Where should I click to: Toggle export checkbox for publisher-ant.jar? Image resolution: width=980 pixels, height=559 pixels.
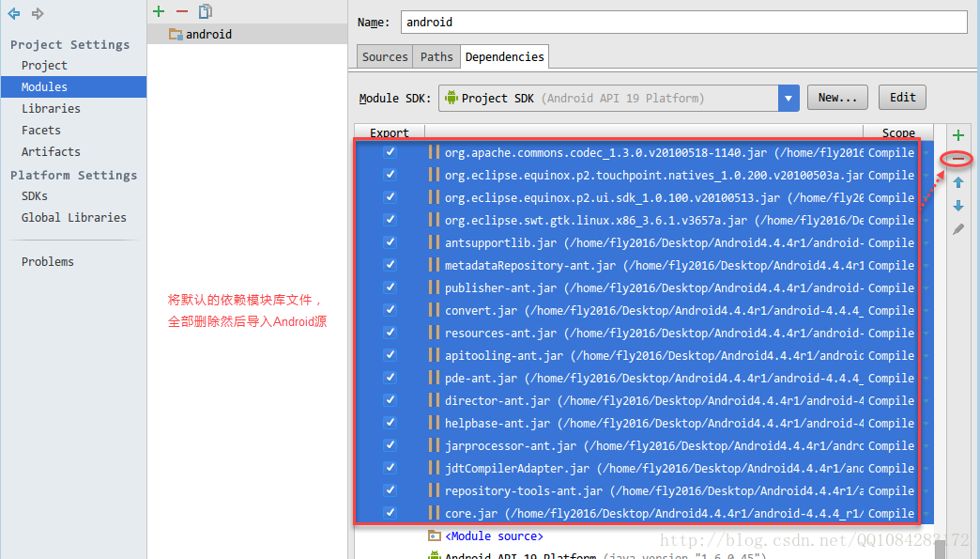pos(390,287)
